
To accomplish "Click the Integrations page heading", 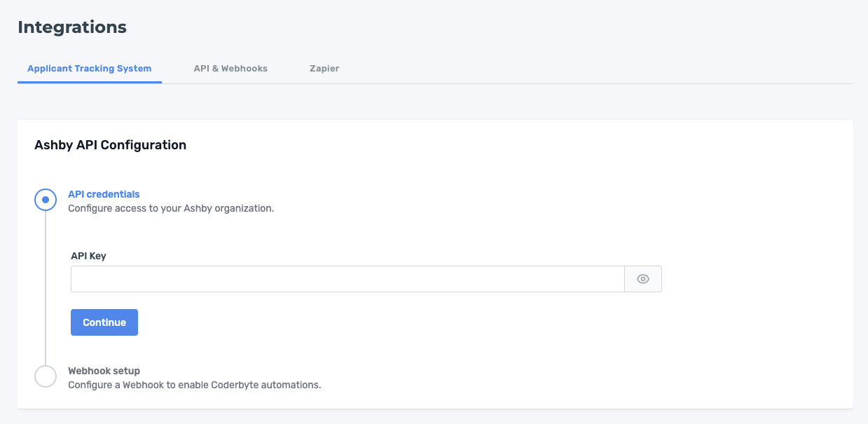I will (x=72, y=27).
